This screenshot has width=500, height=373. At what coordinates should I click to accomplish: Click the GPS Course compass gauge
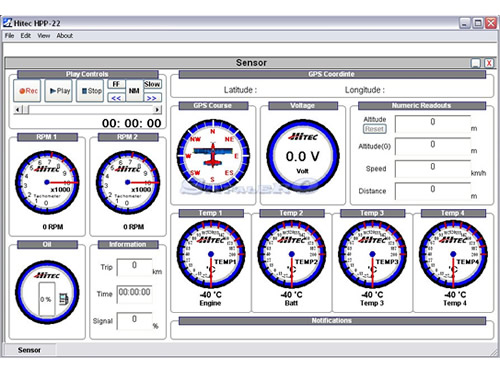coord(213,156)
